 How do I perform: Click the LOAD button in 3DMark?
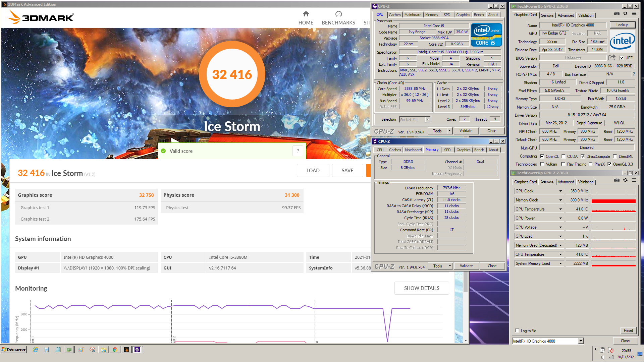click(x=313, y=171)
